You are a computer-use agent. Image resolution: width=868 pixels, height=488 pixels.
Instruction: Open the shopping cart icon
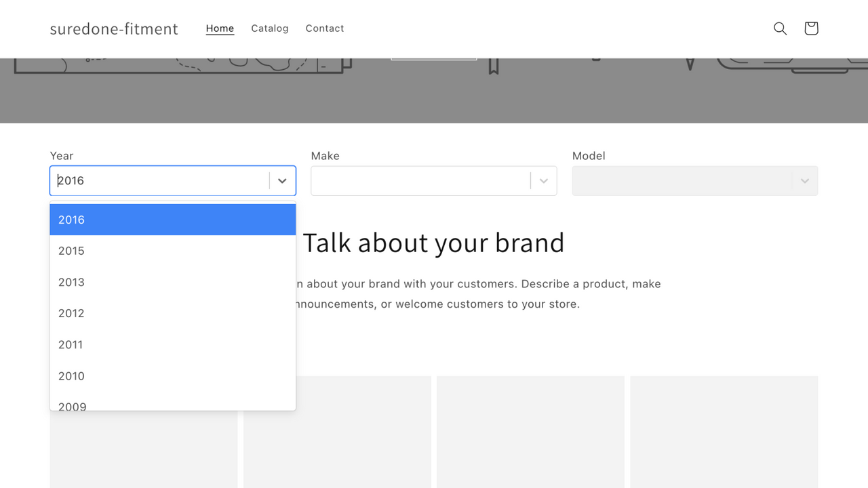tap(811, 28)
